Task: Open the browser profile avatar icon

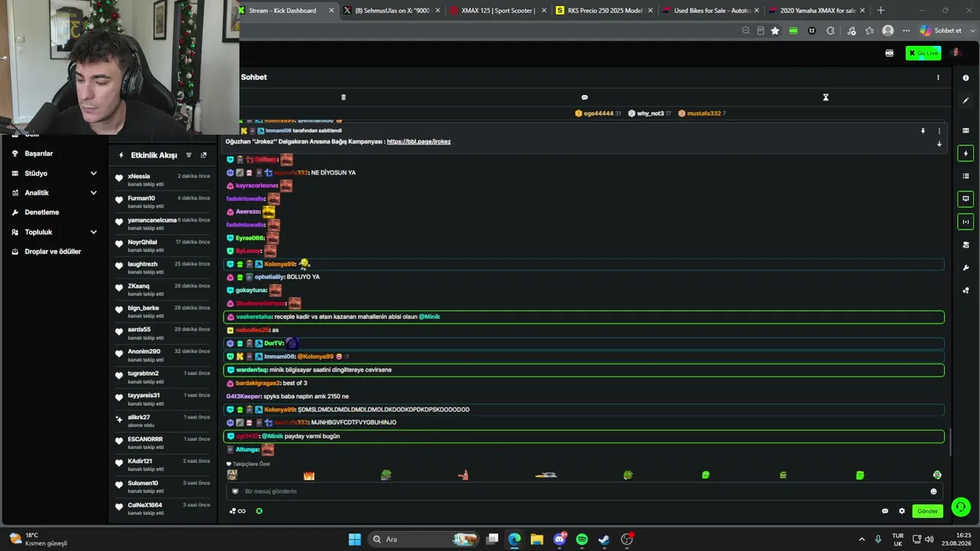Action: click(888, 31)
